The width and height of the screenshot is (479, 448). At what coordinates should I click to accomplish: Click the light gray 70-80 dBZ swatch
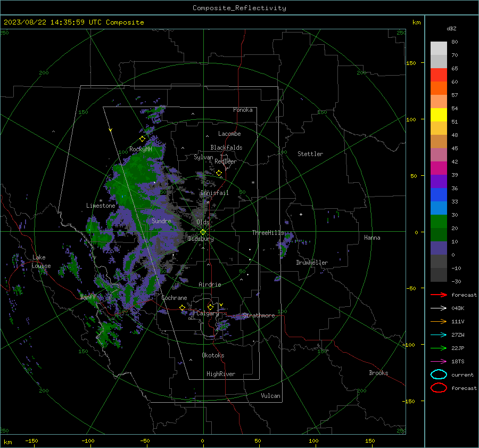(x=439, y=48)
